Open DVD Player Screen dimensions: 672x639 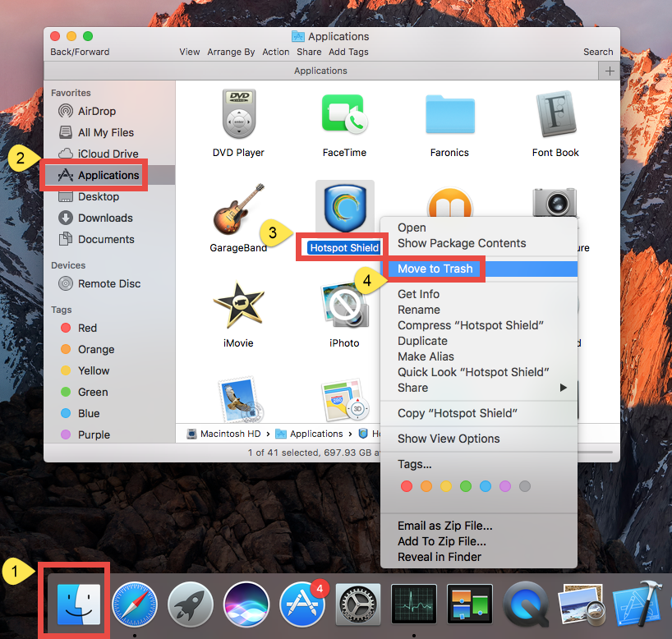click(x=238, y=115)
